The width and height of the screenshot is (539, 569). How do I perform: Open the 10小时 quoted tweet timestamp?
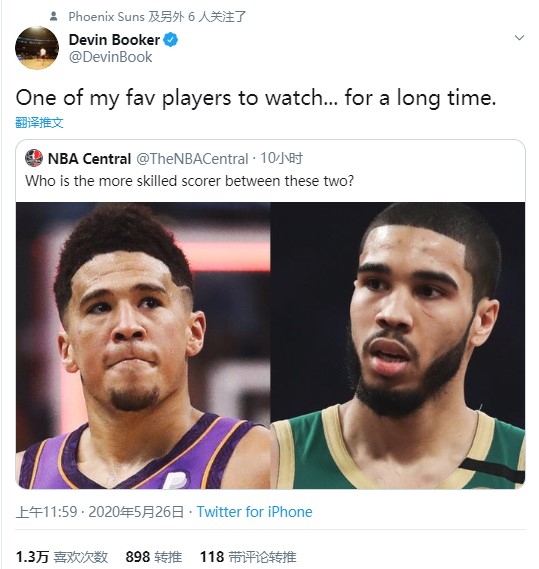pyautogui.click(x=281, y=158)
